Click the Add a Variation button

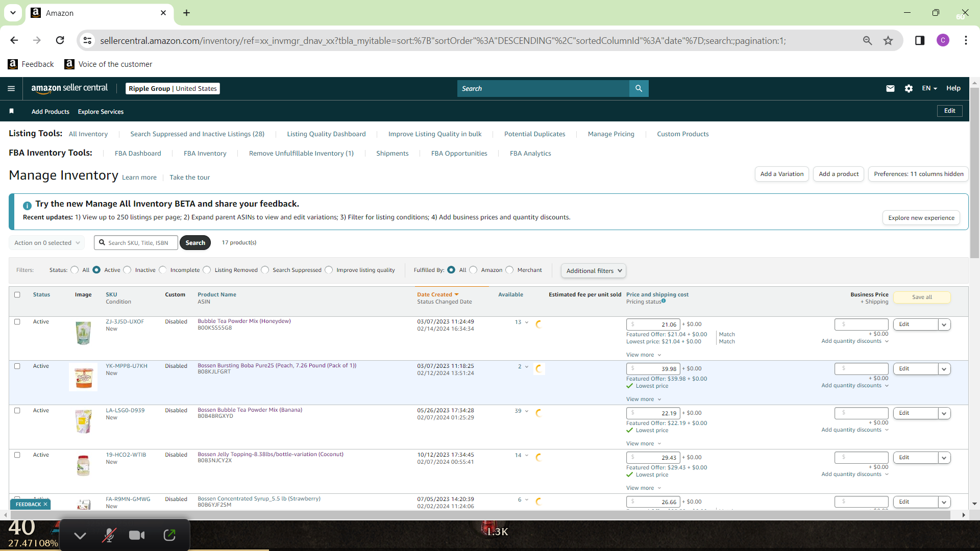click(x=781, y=174)
